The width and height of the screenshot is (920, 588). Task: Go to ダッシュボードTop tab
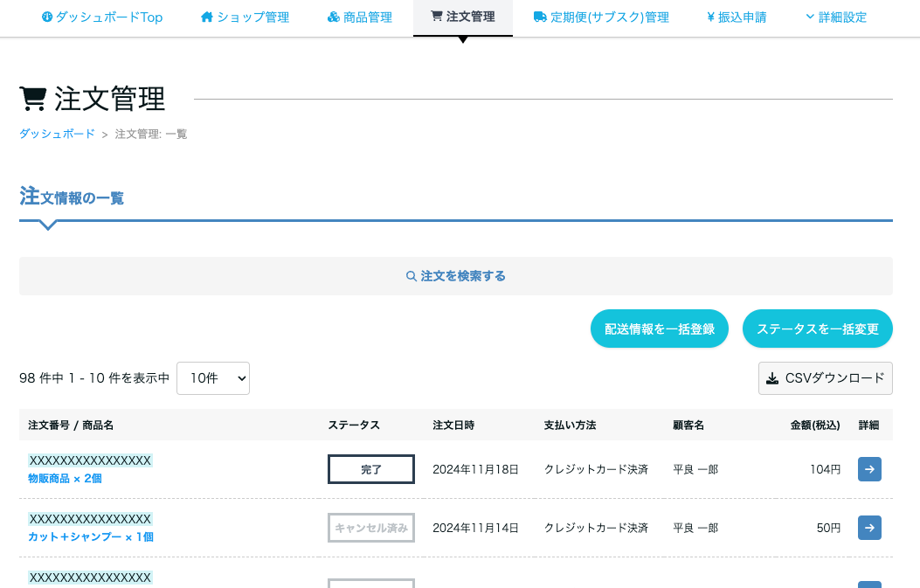(102, 17)
